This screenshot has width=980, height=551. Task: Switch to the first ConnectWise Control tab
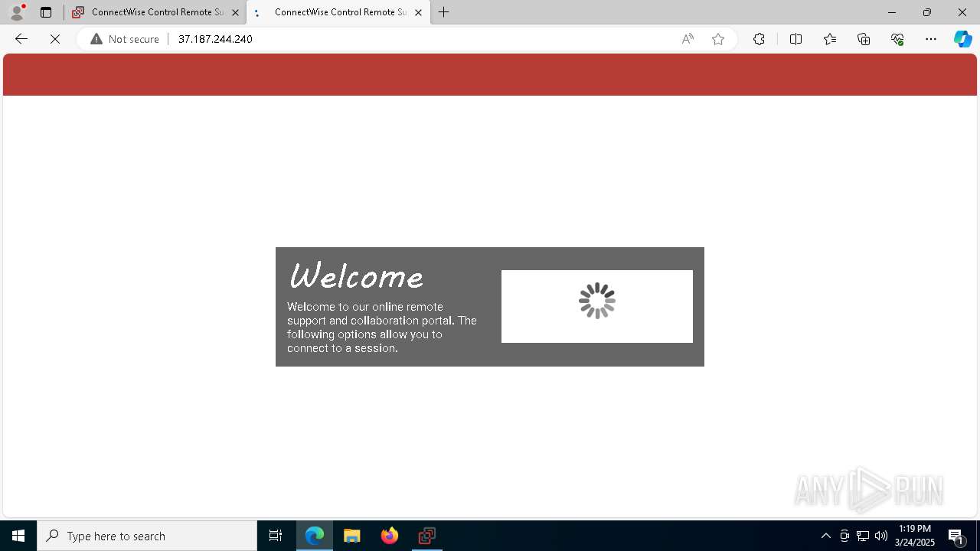pyautogui.click(x=155, y=12)
